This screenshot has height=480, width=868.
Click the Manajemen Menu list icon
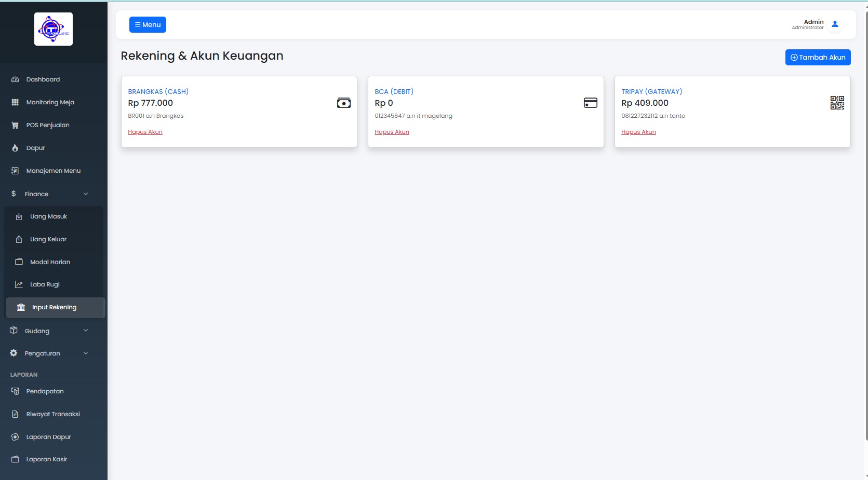pos(15,171)
